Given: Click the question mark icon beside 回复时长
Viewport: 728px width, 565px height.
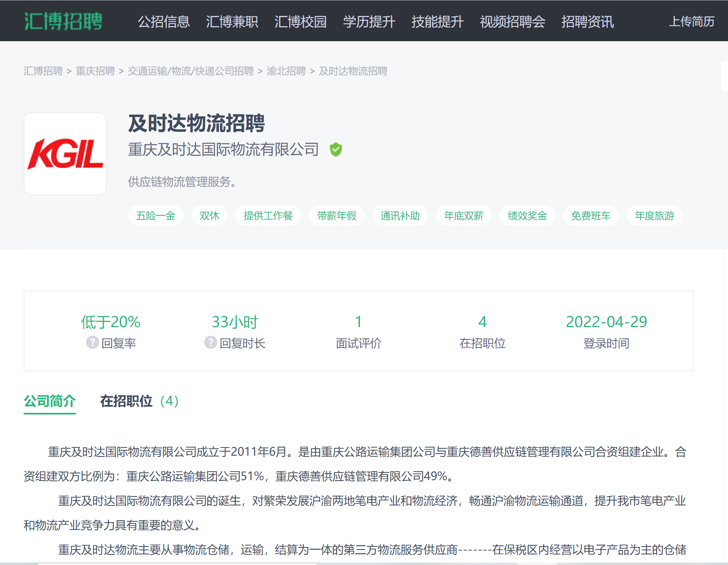Looking at the screenshot, I should tap(211, 342).
